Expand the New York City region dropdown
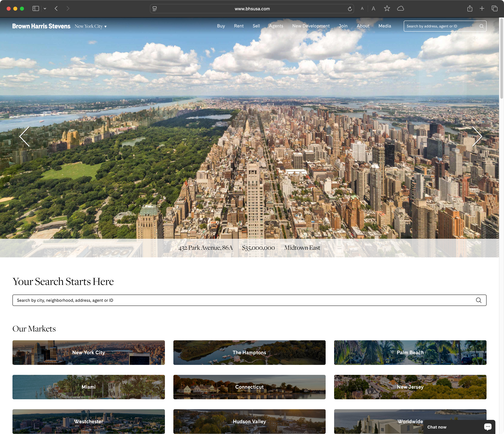Viewport: 504px width, 434px height. [x=90, y=26]
